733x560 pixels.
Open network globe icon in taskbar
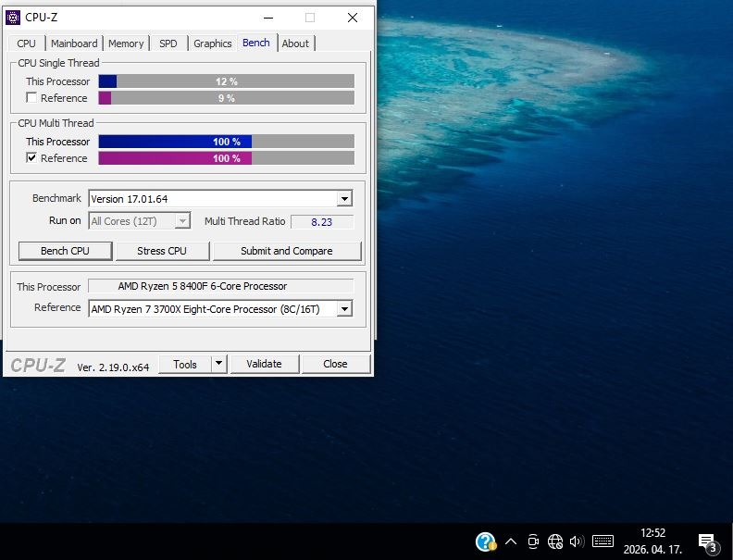[x=555, y=541]
